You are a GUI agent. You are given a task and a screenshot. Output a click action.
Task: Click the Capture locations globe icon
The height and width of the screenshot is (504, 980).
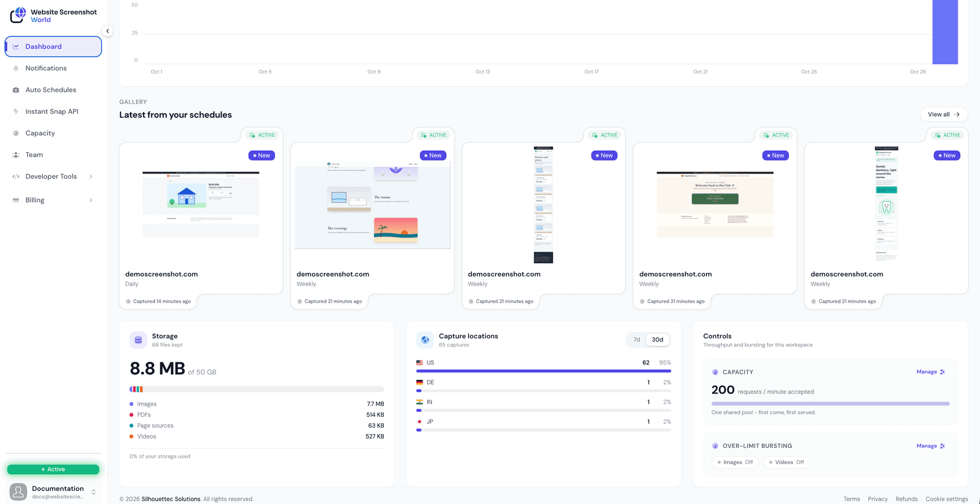[x=425, y=340]
